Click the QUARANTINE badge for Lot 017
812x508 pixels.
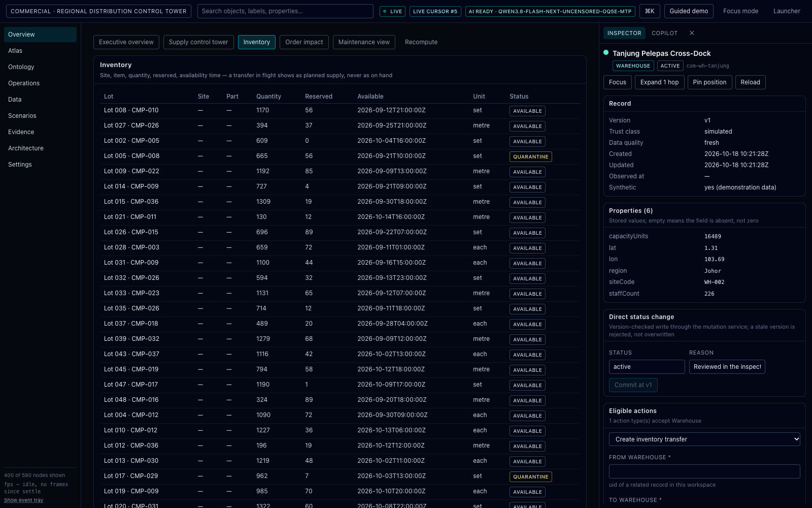pyautogui.click(x=530, y=477)
